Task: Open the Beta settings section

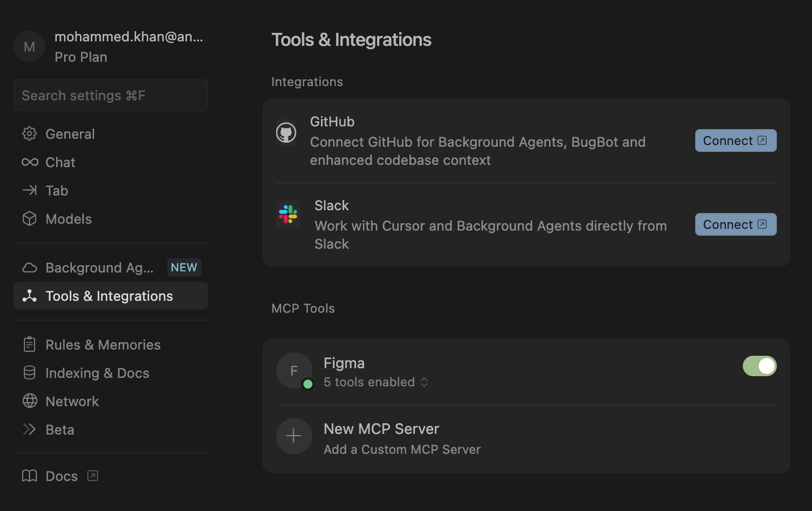Action: tap(60, 429)
